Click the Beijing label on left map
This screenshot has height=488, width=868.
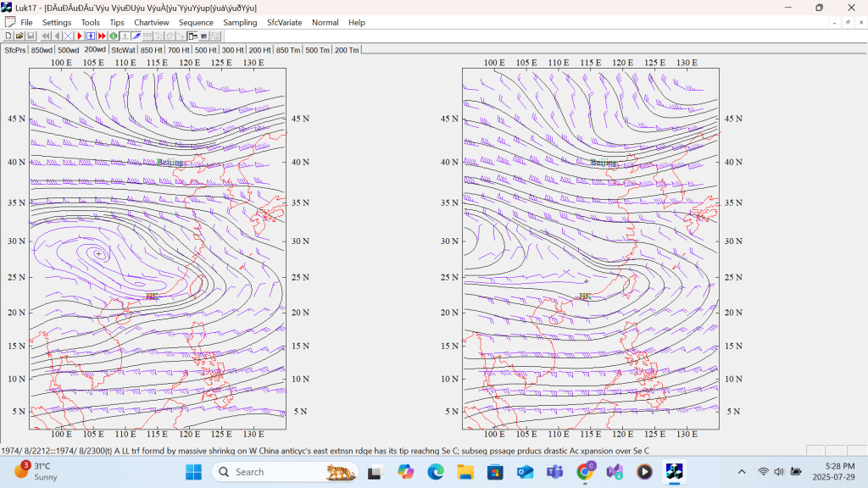170,162
